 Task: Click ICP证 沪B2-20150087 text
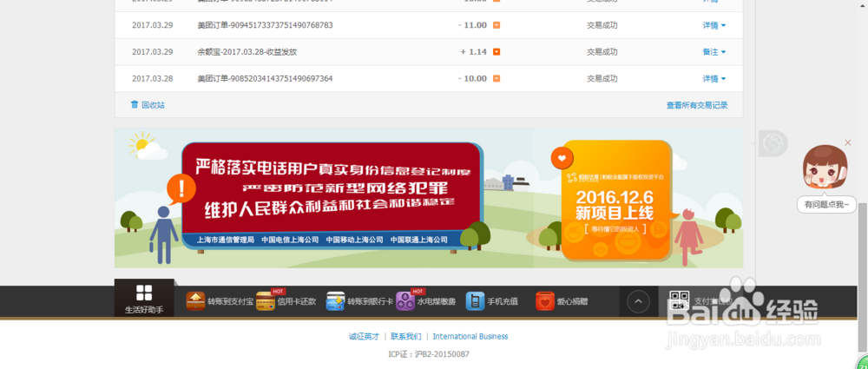point(429,354)
